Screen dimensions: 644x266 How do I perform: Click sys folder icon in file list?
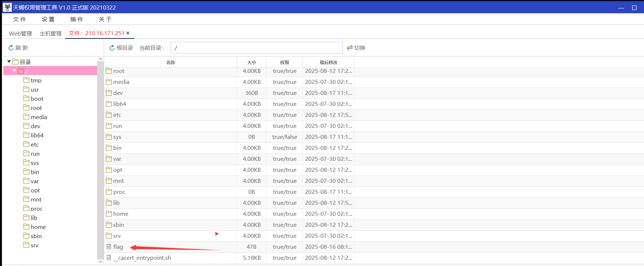tap(109, 137)
